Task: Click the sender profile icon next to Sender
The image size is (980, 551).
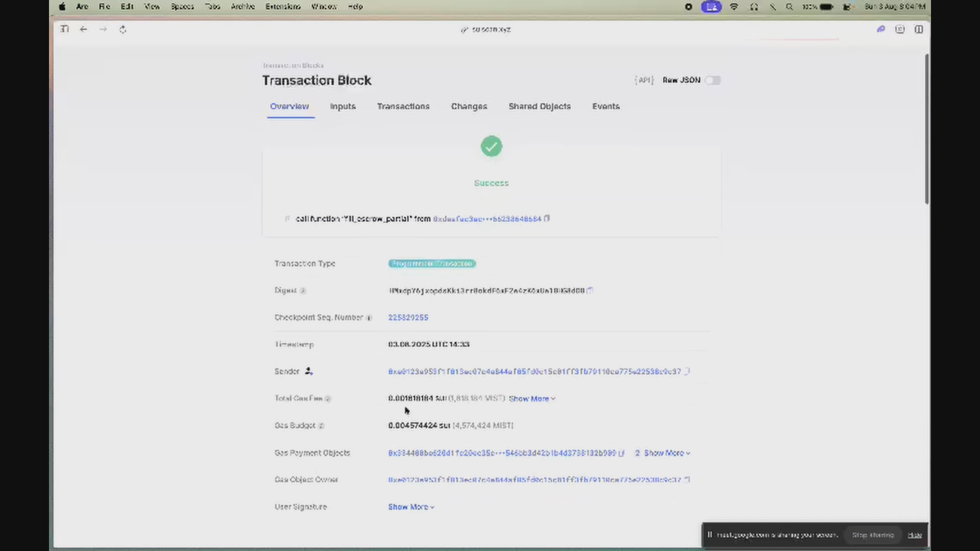Action: click(x=309, y=371)
